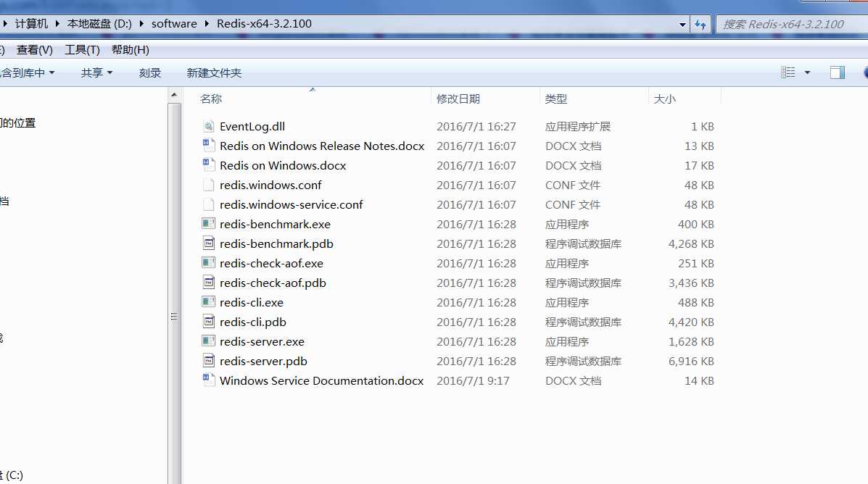Click the change view icon
The width and height of the screenshot is (868, 484).
788,72
